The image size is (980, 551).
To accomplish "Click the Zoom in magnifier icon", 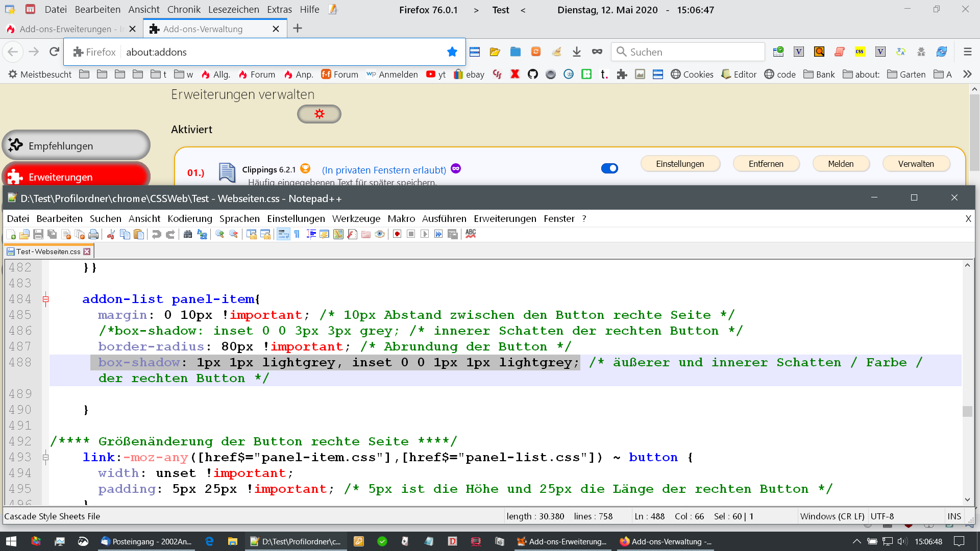I will point(219,234).
